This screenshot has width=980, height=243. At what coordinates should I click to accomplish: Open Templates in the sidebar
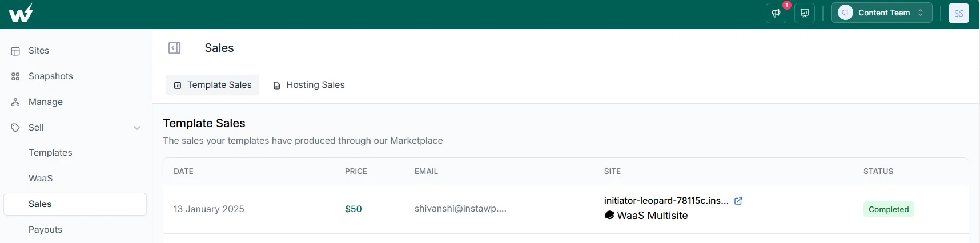[x=50, y=153]
